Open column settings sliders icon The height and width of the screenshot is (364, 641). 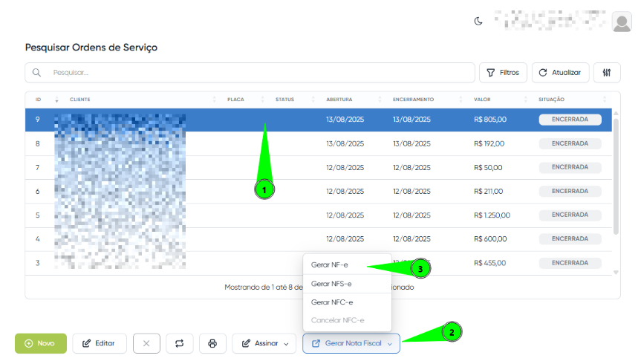pyautogui.click(x=607, y=73)
